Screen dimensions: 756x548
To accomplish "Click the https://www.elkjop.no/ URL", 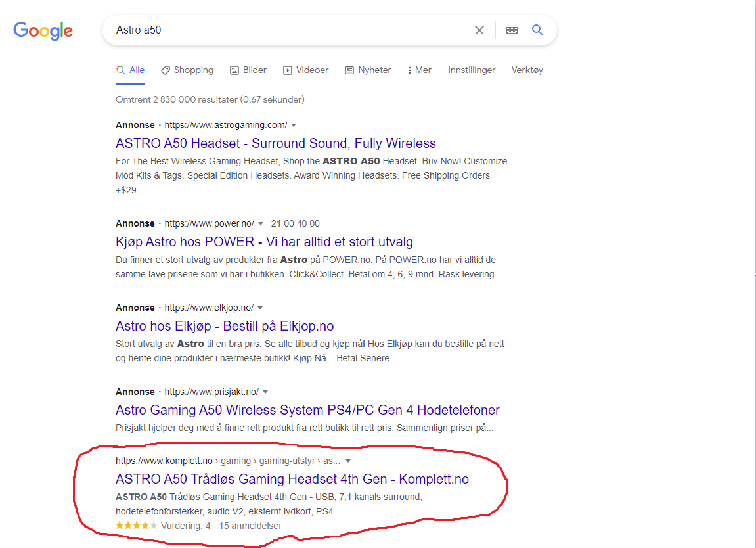I will 209,308.
